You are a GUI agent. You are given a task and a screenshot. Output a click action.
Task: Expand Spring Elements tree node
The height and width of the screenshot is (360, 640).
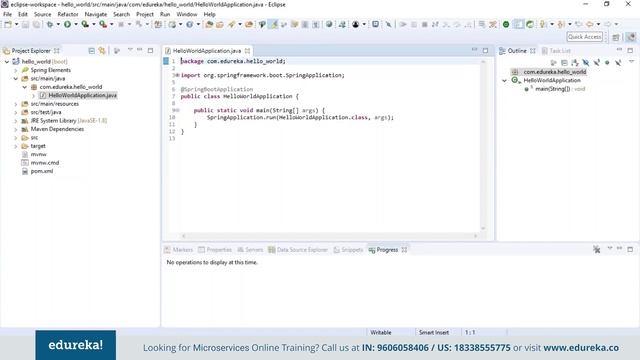pyautogui.click(x=16, y=70)
